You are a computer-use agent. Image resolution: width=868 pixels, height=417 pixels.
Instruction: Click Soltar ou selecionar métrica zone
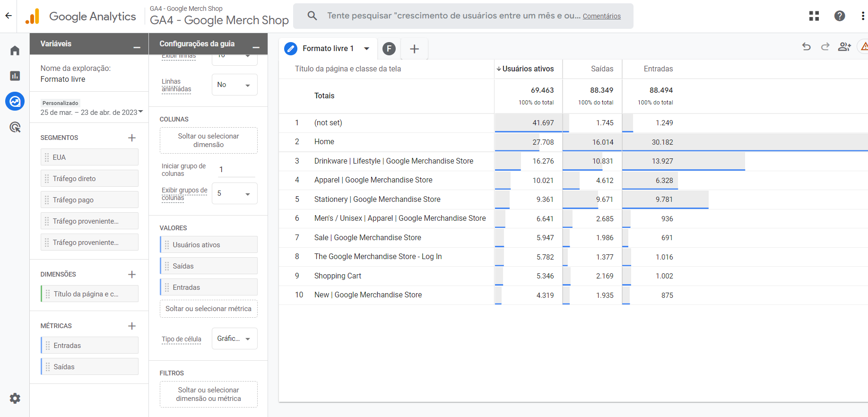[208, 309]
